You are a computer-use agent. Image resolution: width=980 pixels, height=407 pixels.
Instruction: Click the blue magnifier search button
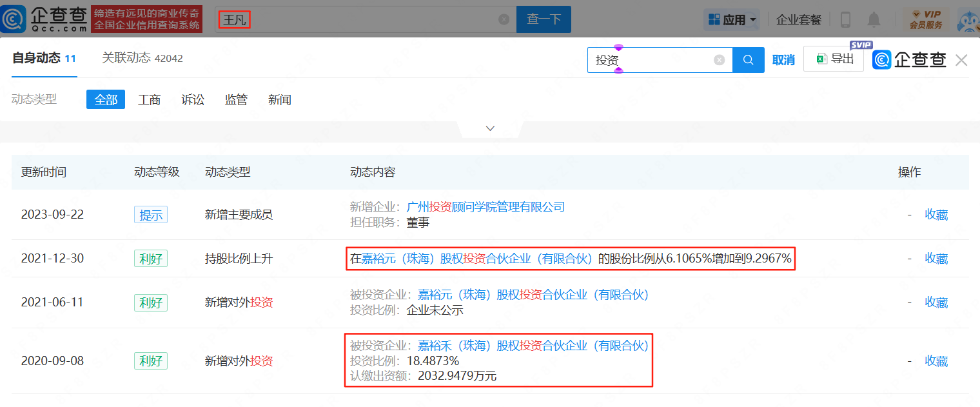(749, 60)
